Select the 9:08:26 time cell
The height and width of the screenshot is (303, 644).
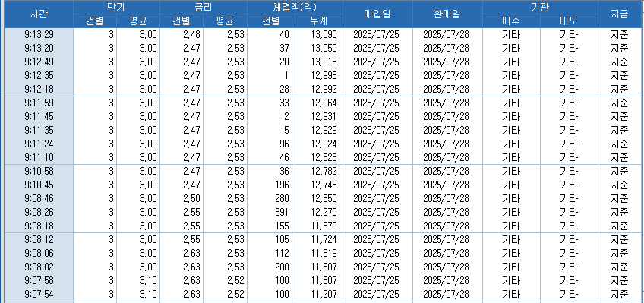coord(39,213)
